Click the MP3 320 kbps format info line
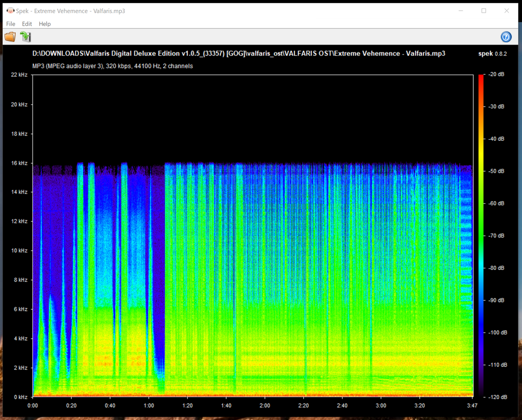The height and width of the screenshot is (420, 522). pos(112,66)
